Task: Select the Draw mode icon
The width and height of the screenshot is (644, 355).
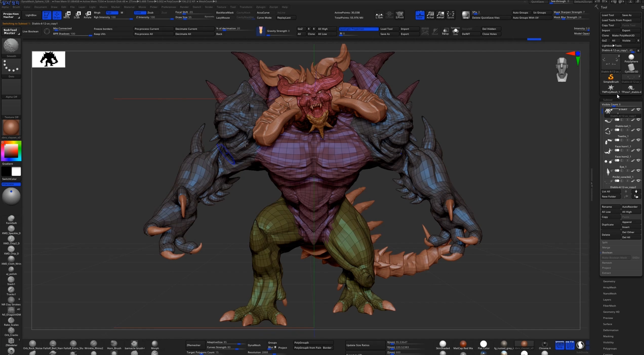Action: coord(57,15)
